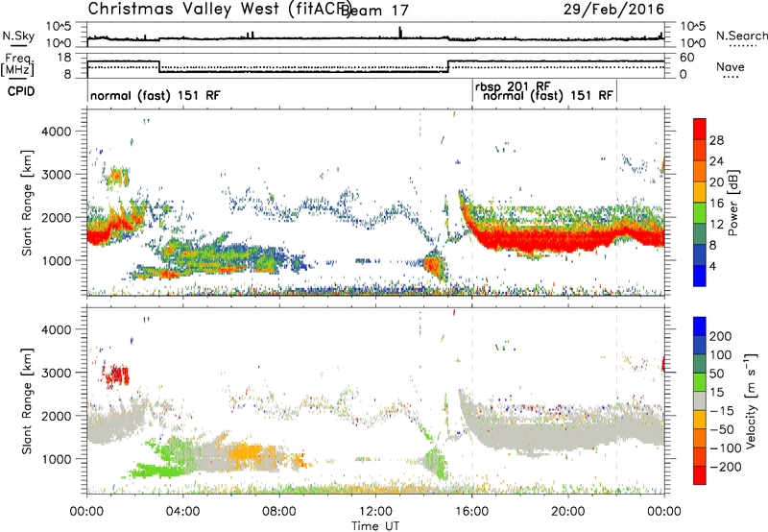
Task: Click the 4 label on the power colorbar
Action: 713,266
